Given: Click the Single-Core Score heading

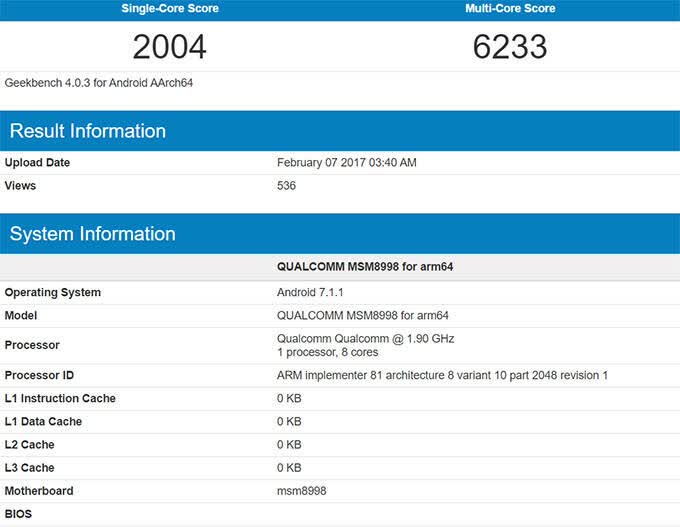Looking at the screenshot, I should [170, 8].
